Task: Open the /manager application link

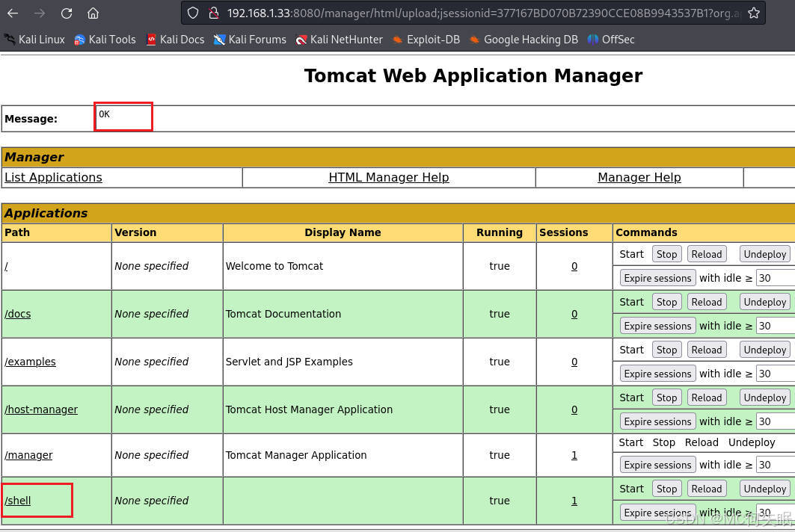Action: 28,455
